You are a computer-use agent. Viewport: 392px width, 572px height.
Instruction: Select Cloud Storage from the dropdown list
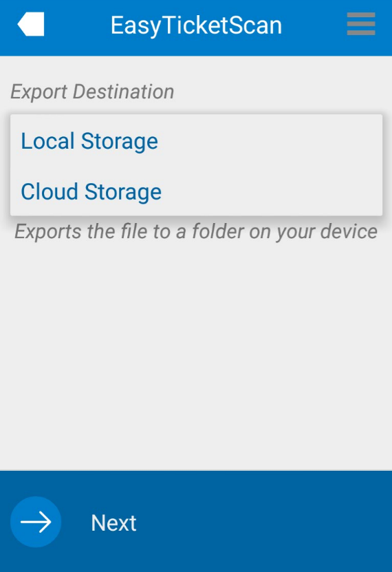197,191
